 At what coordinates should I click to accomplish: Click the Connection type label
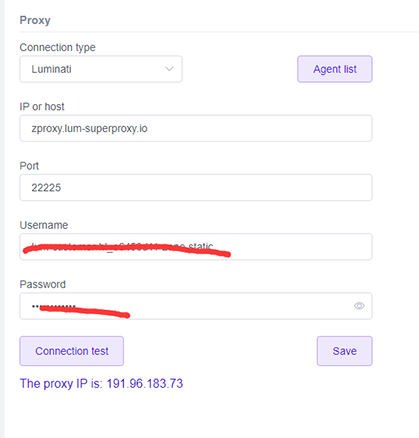[x=57, y=47]
